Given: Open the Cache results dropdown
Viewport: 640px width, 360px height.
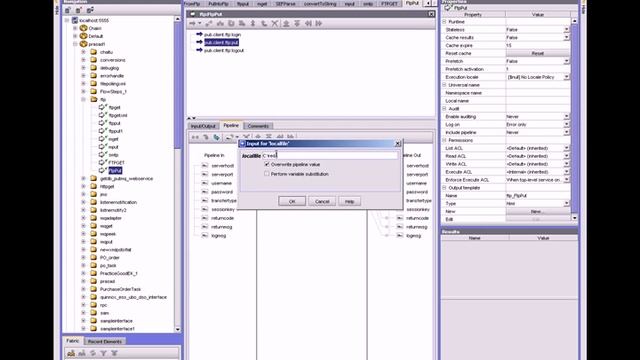Looking at the screenshot, I should pos(566,38).
